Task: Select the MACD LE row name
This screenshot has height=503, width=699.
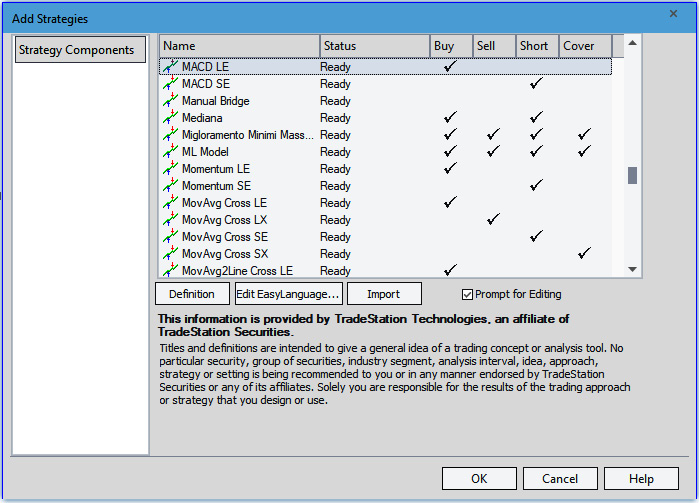Action: point(205,67)
